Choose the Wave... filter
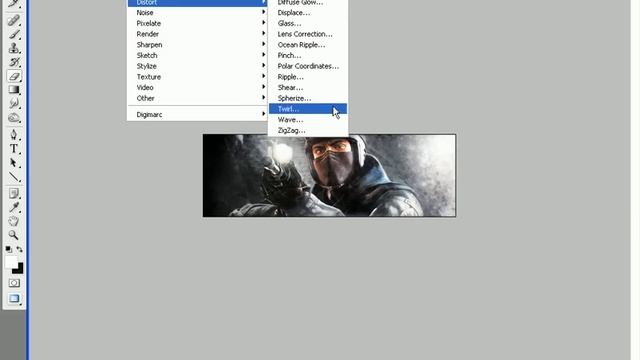Viewport: 640px width, 360px height. coord(308,120)
